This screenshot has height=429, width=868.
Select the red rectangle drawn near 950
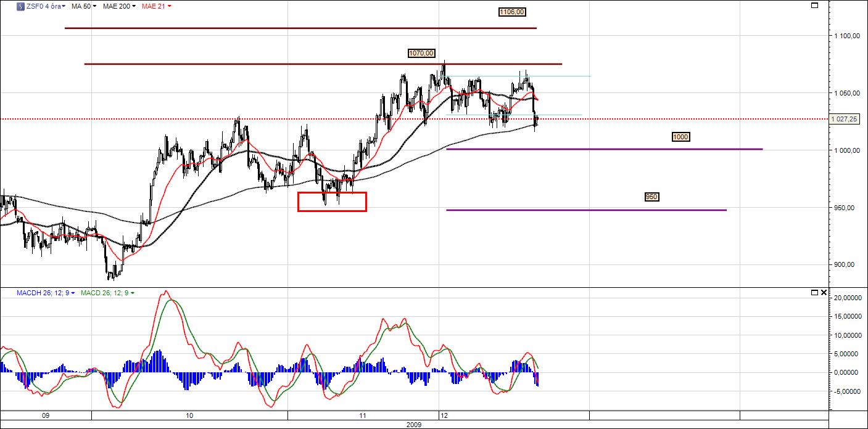(x=332, y=193)
